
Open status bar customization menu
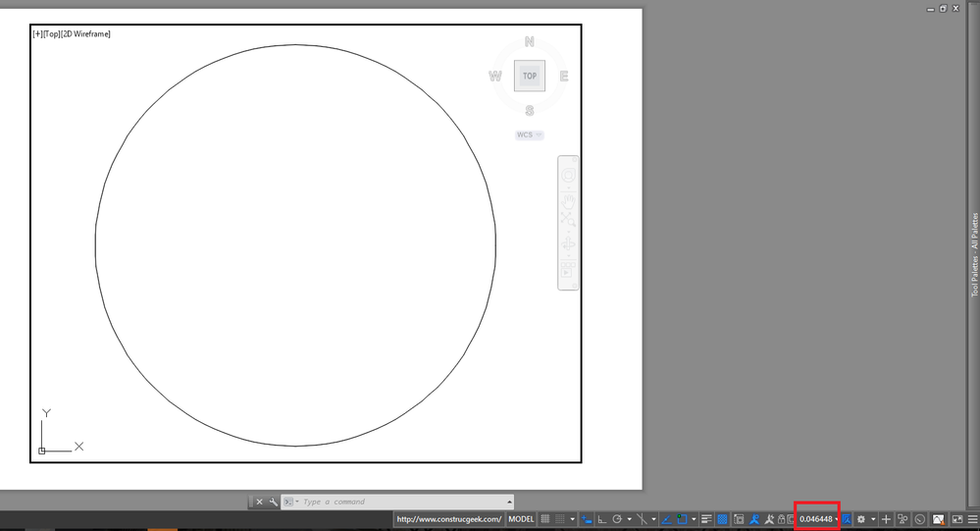972,519
